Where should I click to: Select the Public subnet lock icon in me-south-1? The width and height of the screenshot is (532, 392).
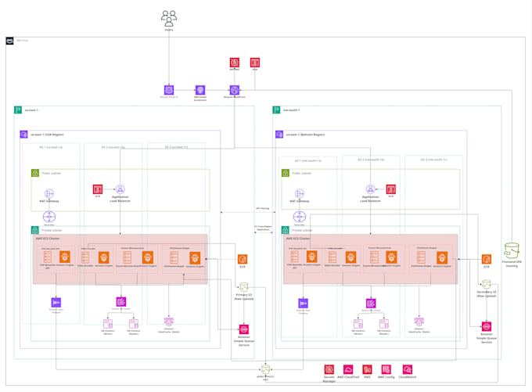(x=286, y=173)
